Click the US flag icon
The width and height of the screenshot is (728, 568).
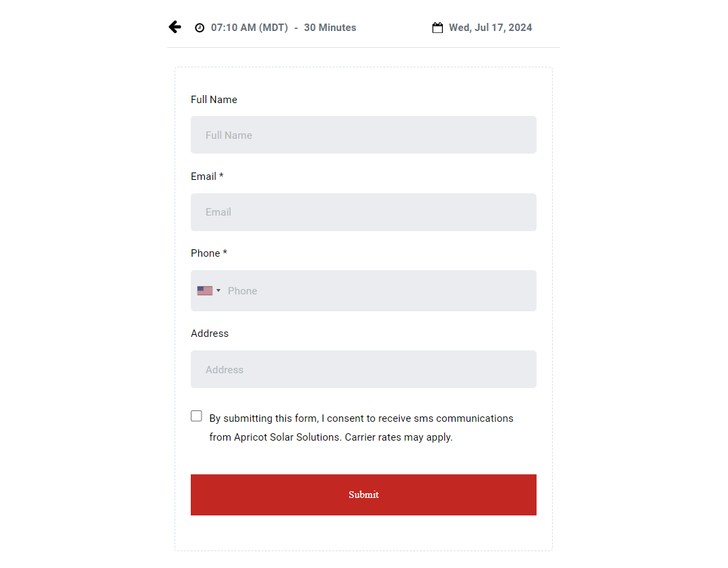[205, 290]
